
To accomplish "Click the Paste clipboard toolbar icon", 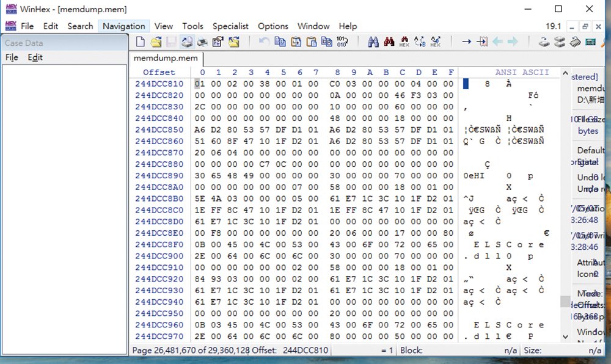I will point(312,42).
